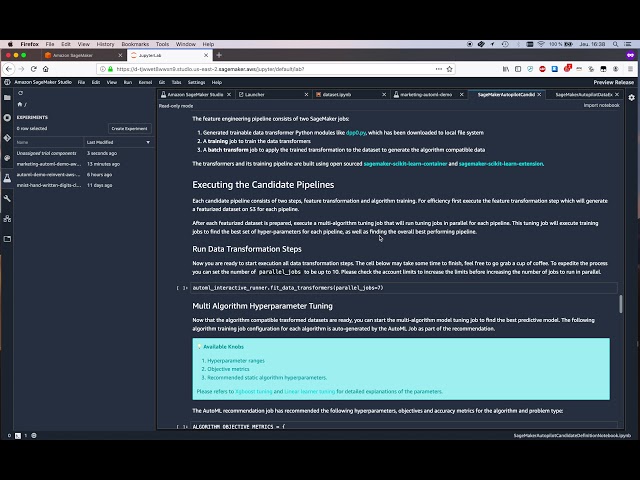
Task: Go back in Firefox
Action: [x=9, y=69]
